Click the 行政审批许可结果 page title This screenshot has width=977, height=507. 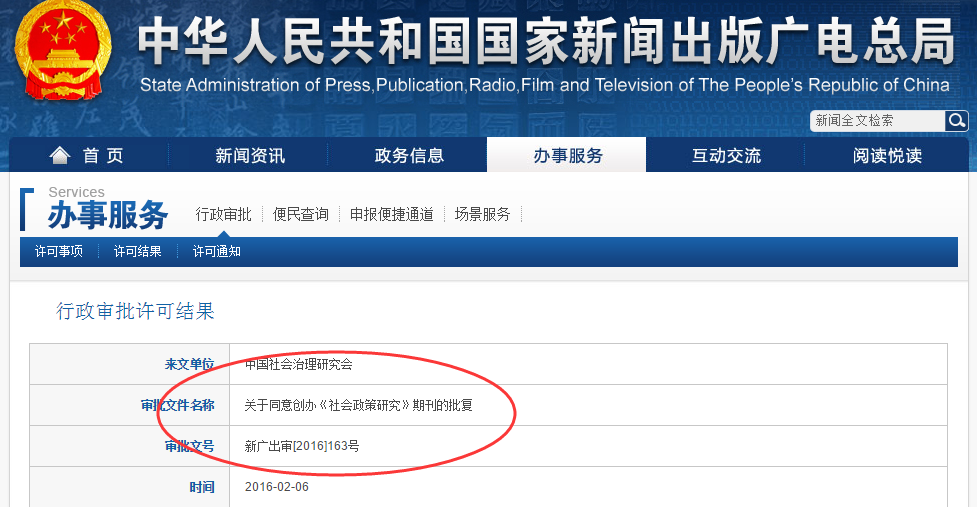(x=135, y=311)
